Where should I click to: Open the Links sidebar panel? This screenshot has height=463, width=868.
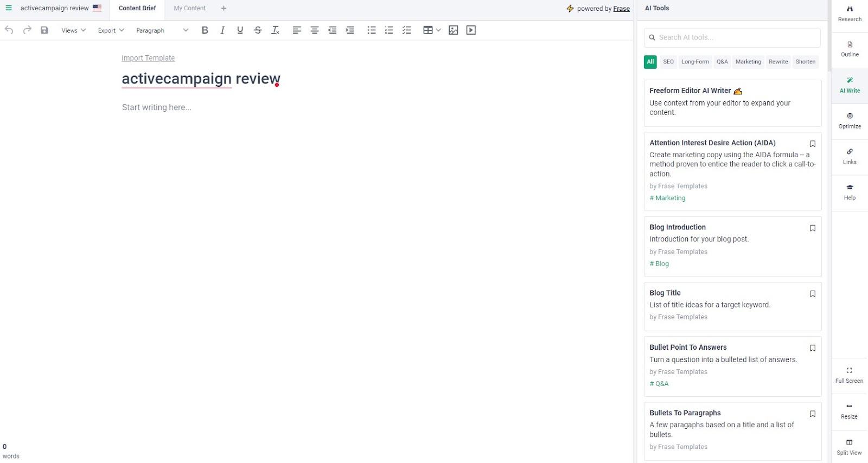coord(850,157)
